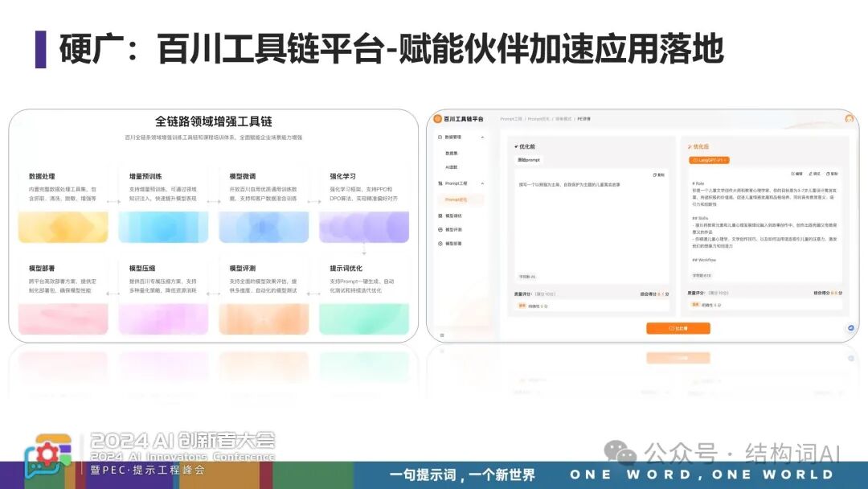The width and height of the screenshot is (868, 489).
Task: Collapse the Prompt工程 sidebar group chevron
Action: 482,183
